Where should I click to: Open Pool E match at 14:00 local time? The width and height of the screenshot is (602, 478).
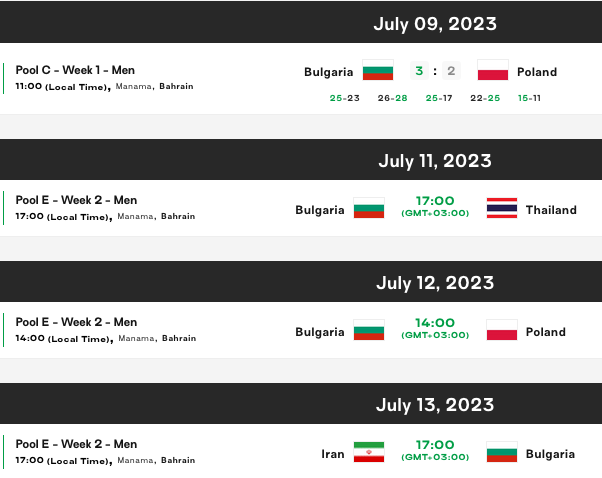77,322
